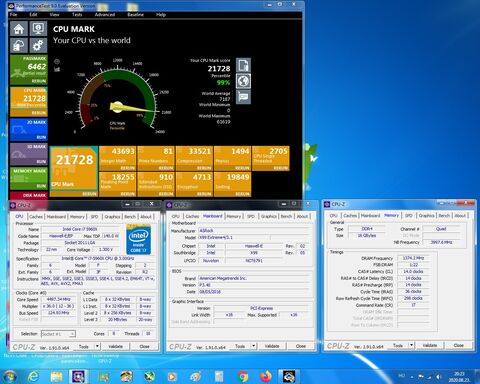Select the Disk Mark tile
This screenshot has height=384, width=480.
[x=29, y=195]
